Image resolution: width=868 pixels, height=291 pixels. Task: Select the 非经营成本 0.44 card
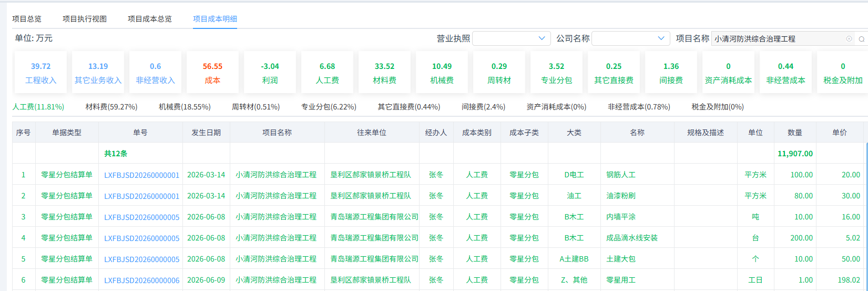pyautogui.click(x=785, y=73)
